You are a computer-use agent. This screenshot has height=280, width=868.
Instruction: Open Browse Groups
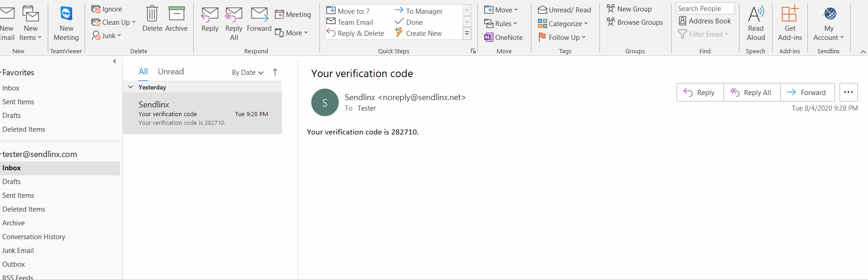click(634, 22)
